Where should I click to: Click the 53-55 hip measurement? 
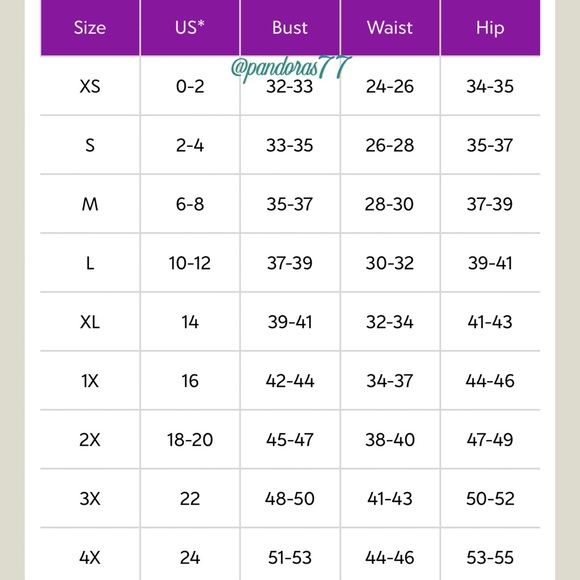pyautogui.click(x=490, y=558)
